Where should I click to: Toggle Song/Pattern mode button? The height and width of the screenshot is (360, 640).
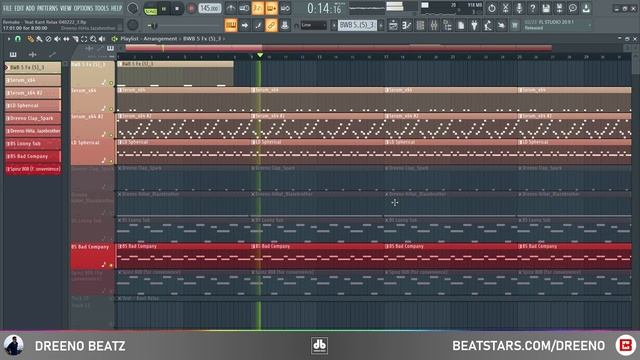point(151,9)
